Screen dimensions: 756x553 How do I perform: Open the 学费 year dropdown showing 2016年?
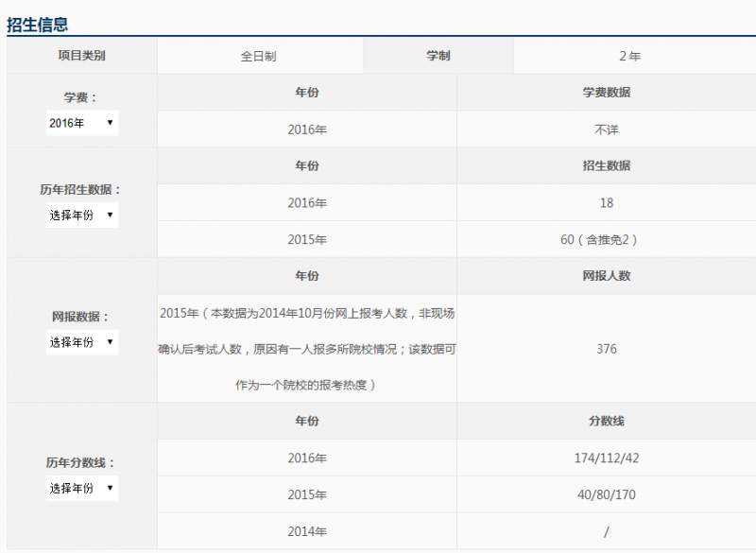[x=82, y=123]
